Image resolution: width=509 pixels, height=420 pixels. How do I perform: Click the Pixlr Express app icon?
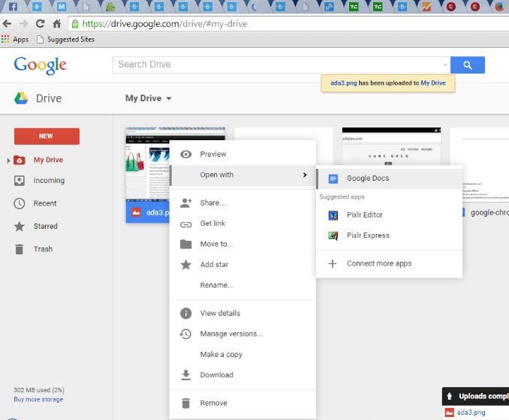coord(333,235)
